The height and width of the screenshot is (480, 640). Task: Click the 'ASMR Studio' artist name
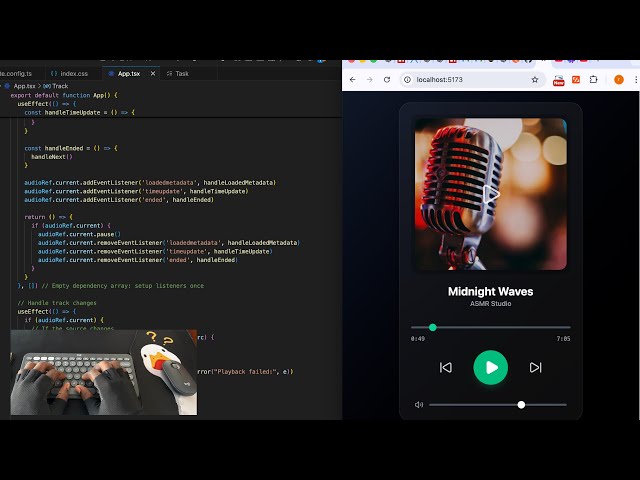click(x=490, y=304)
